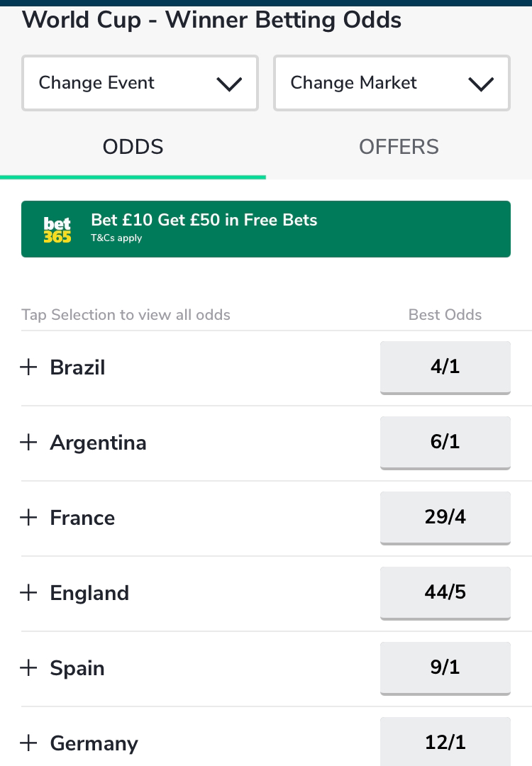The width and height of the screenshot is (532, 766).
Task: Select France 29/4 best odds button
Action: [445, 518]
